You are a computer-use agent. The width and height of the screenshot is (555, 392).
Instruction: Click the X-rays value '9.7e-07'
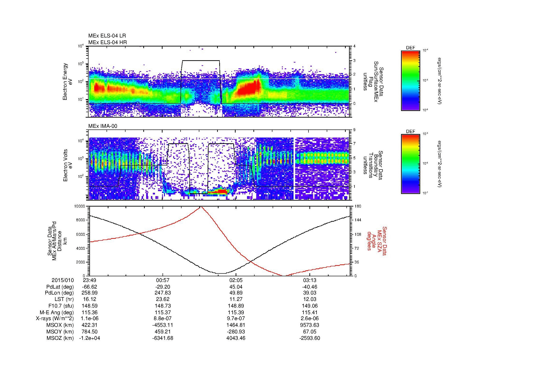pos(236,318)
